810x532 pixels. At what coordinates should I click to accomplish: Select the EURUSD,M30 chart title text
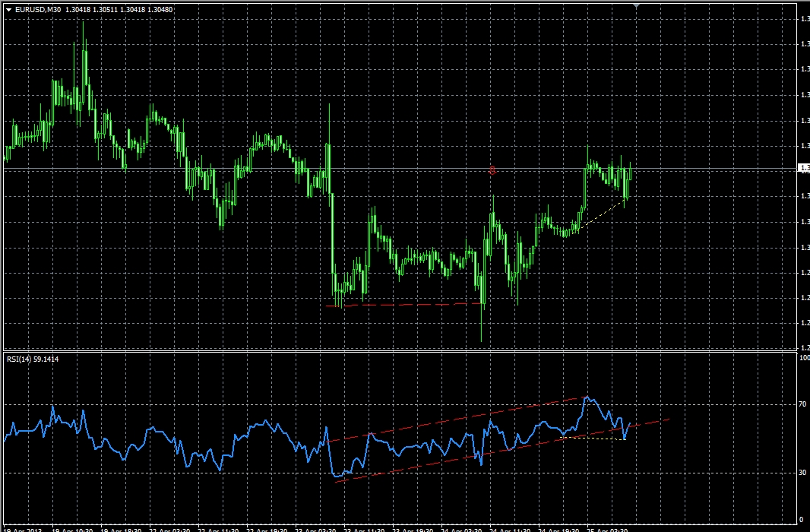coord(38,9)
